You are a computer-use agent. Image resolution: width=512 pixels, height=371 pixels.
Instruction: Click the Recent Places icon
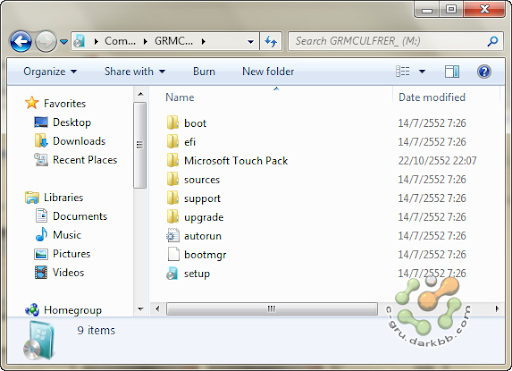click(x=41, y=160)
